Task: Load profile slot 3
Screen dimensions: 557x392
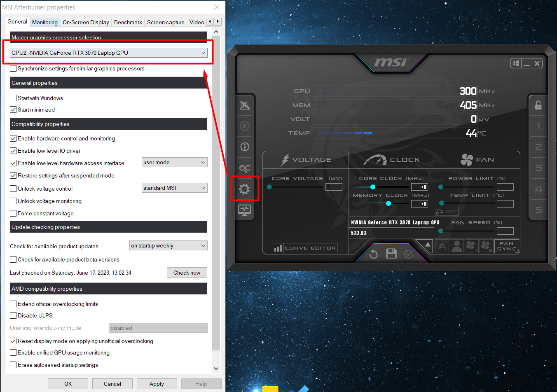Action: point(538,168)
